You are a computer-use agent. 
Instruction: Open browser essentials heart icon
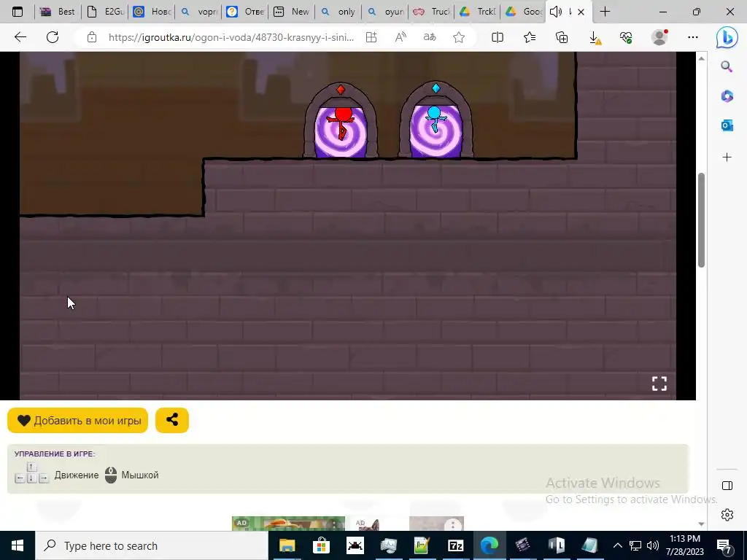627,37
